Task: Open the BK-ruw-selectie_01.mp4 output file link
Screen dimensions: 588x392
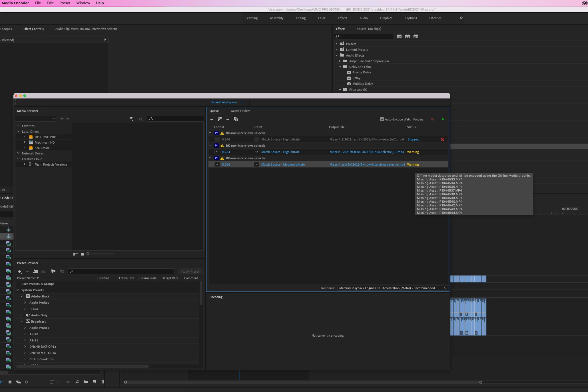Action: 367,152
